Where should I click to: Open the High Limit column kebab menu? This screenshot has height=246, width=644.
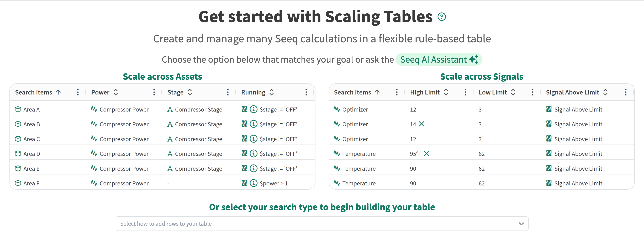pos(465,92)
